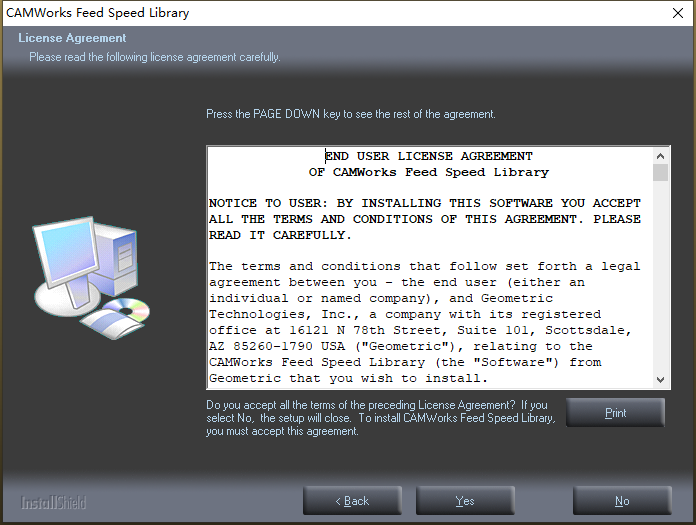Click the empty scrollbar track below the thumb

660,276
